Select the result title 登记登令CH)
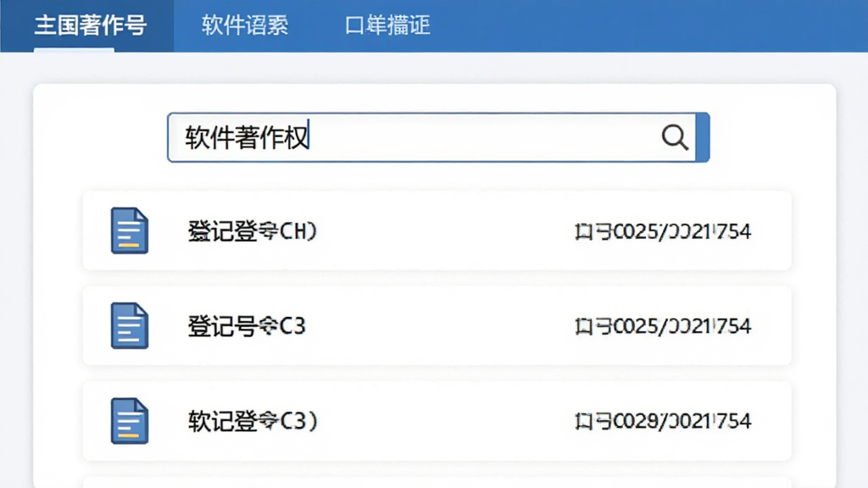868x488 pixels. pos(253,231)
